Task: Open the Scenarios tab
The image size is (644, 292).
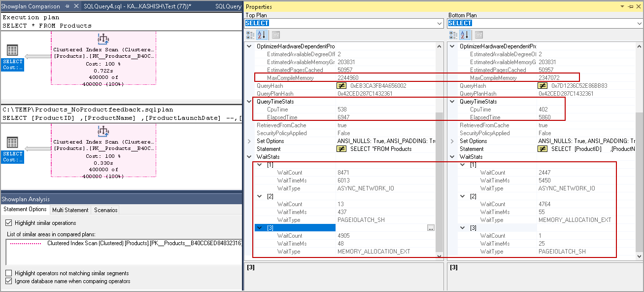Action: (x=106, y=210)
